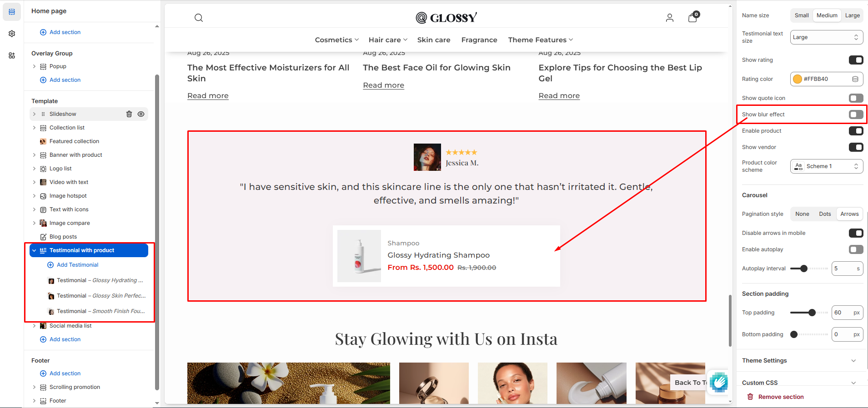Screen dimensions: 868x408
Task: Click the Rating color dynamic source icon
Action: point(855,79)
